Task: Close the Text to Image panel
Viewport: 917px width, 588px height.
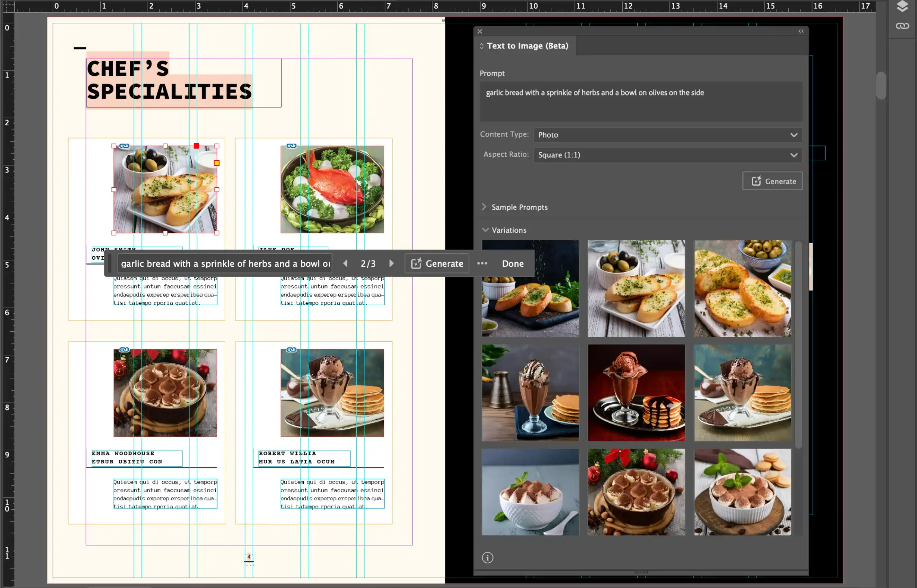Action: click(x=480, y=32)
